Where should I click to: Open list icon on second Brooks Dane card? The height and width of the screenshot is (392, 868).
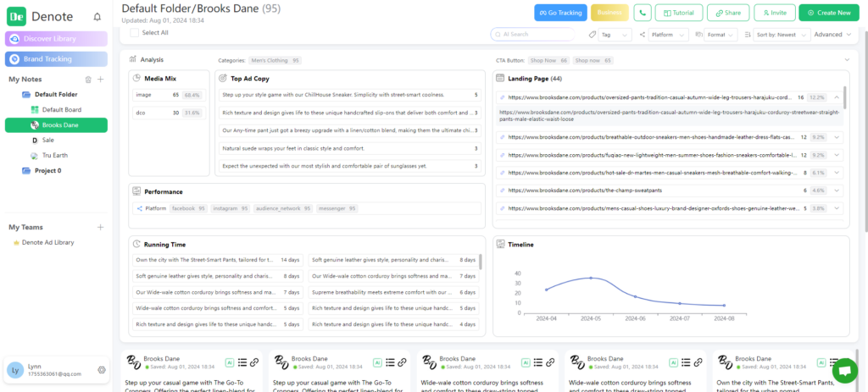(x=390, y=362)
